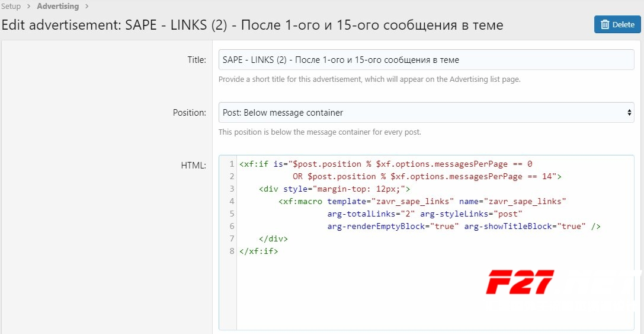The width and height of the screenshot is (644, 334).
Task: Click the arg-renderEmptyBlock line
Action: click(x=464, y=226)
